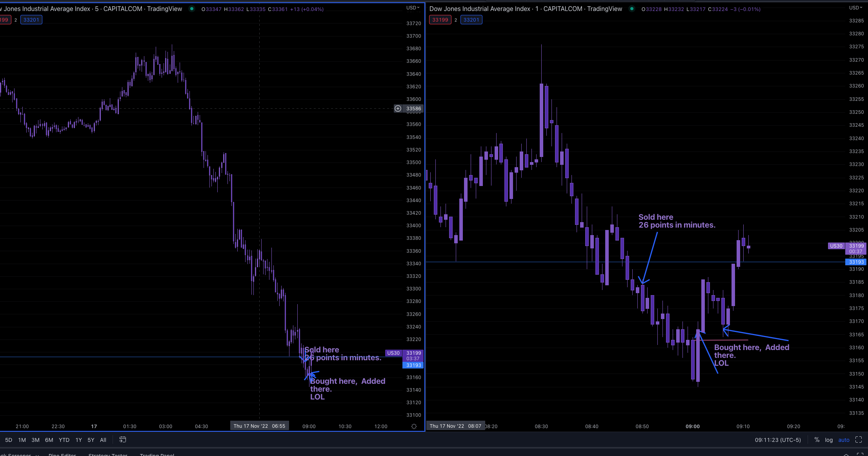The width and height of the screenshot is (868, 456).
Task: Toggle percentage scale with the % icon
Action: coord(817,440)
